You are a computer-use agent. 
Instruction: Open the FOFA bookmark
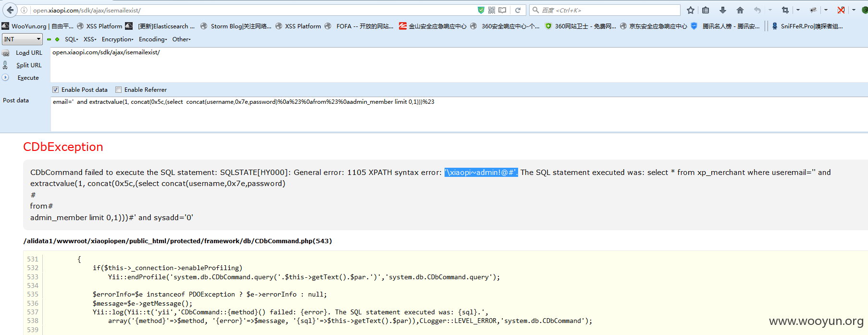click(359, 26)
